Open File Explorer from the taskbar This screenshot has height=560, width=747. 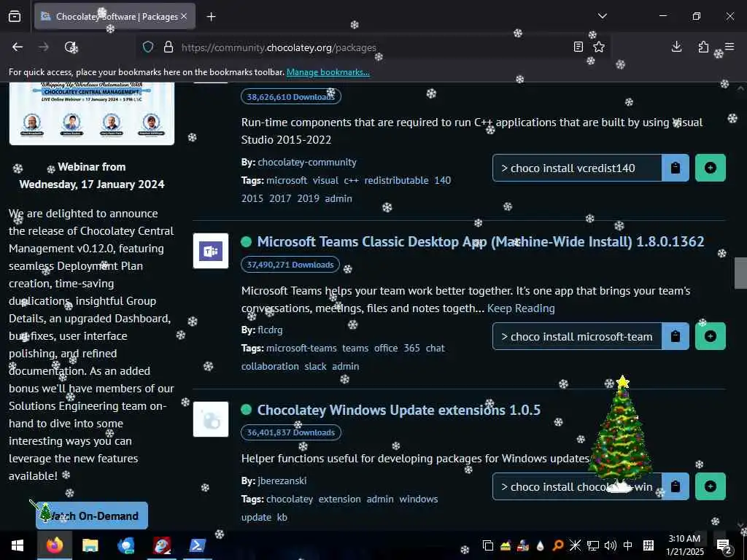point(90,545)
